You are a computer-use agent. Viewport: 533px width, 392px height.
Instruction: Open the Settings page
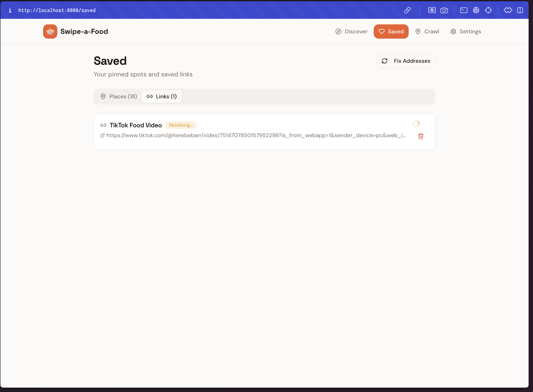pyautogui.click(x=465, y=31)
